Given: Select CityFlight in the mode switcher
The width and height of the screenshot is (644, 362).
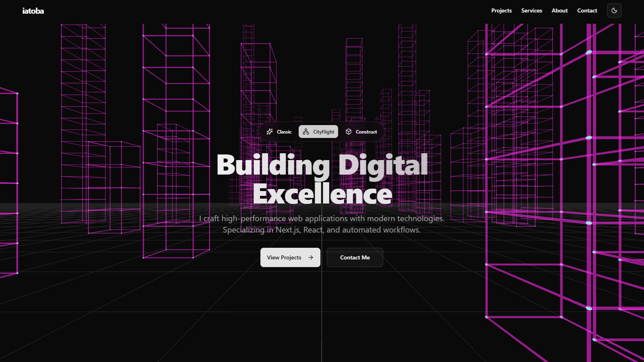Looking at the screenshot, I should tap(318, 132).
